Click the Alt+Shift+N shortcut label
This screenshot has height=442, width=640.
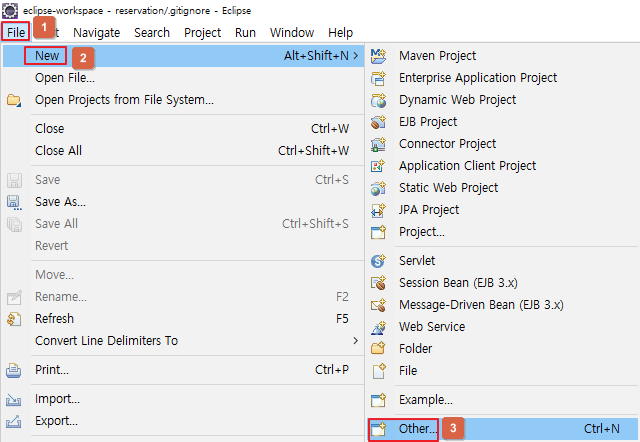click(x=316, y=56)
